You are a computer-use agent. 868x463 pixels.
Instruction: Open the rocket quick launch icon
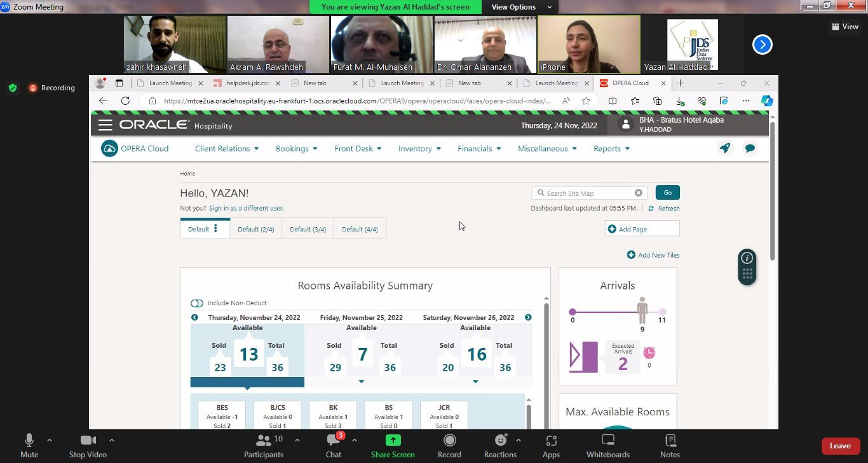point(725,148)
